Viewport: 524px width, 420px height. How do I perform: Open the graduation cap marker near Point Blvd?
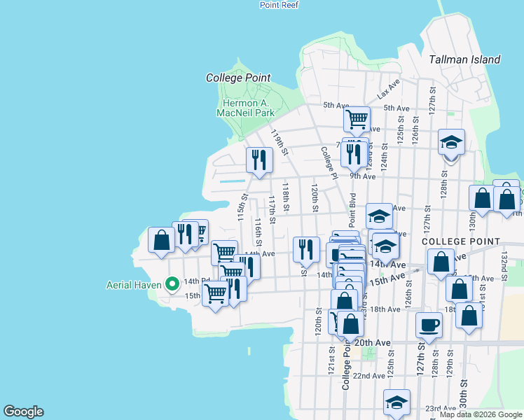pos(379,217)
